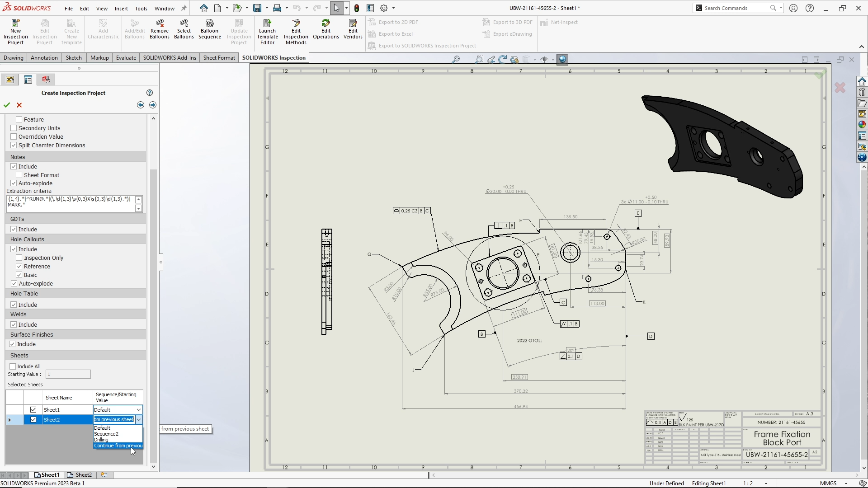
Task: Open SOLIDWORKS Resources home in task pane
Action: point(862,81)
